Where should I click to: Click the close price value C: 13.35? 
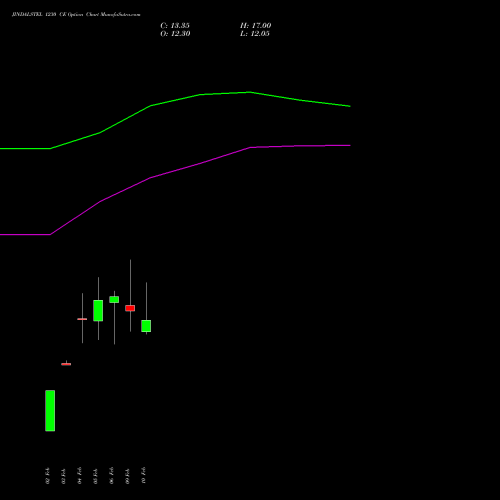[x=175, y=26]
